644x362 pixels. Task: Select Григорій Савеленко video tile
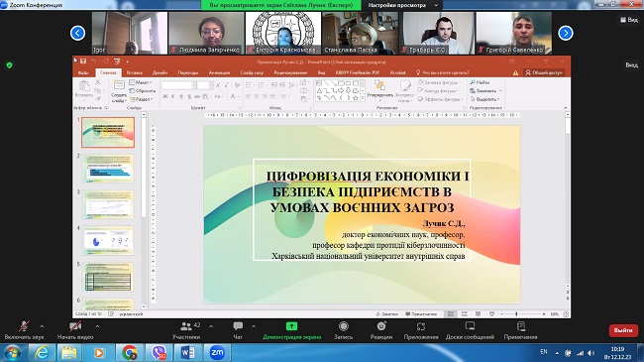tap(514, 33)
